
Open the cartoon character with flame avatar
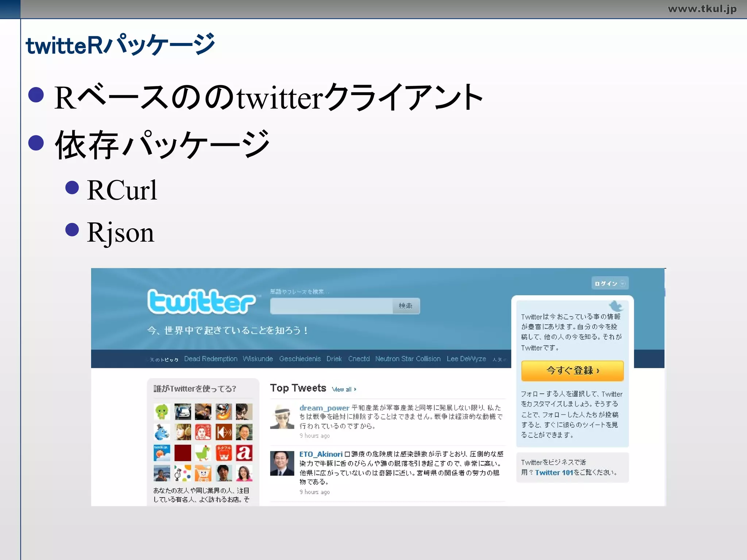(224, 412)
